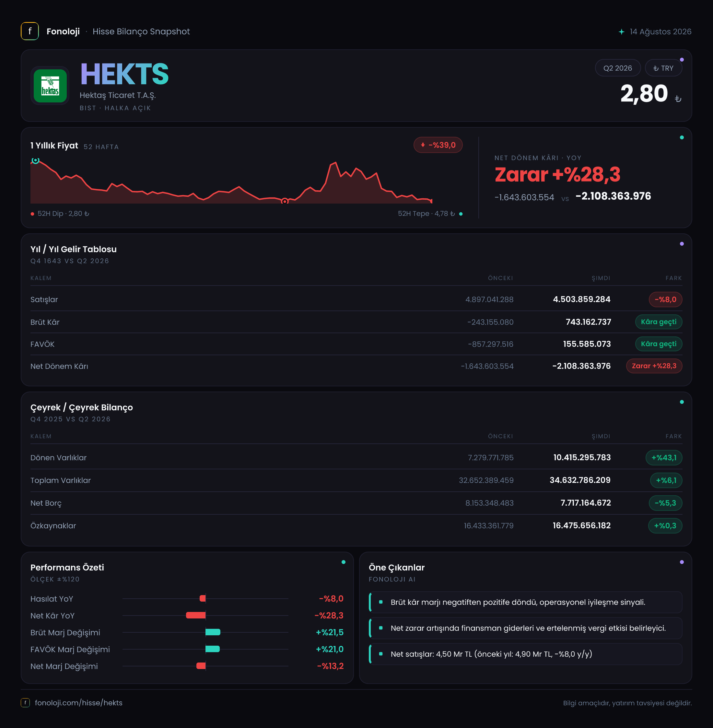Viewport: 713px width, 728px height.
Task: Click the Hasılat YoY red bar
Action: coord(203,598)
